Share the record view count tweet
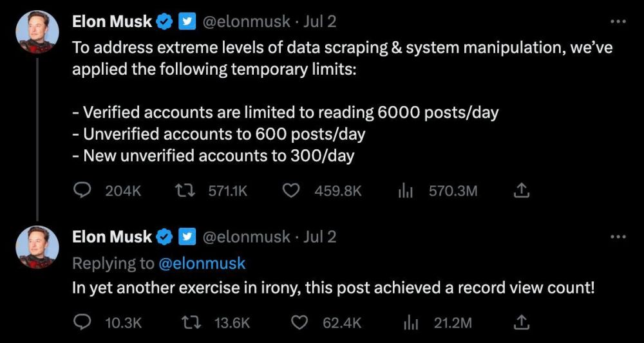 (521, 323)
